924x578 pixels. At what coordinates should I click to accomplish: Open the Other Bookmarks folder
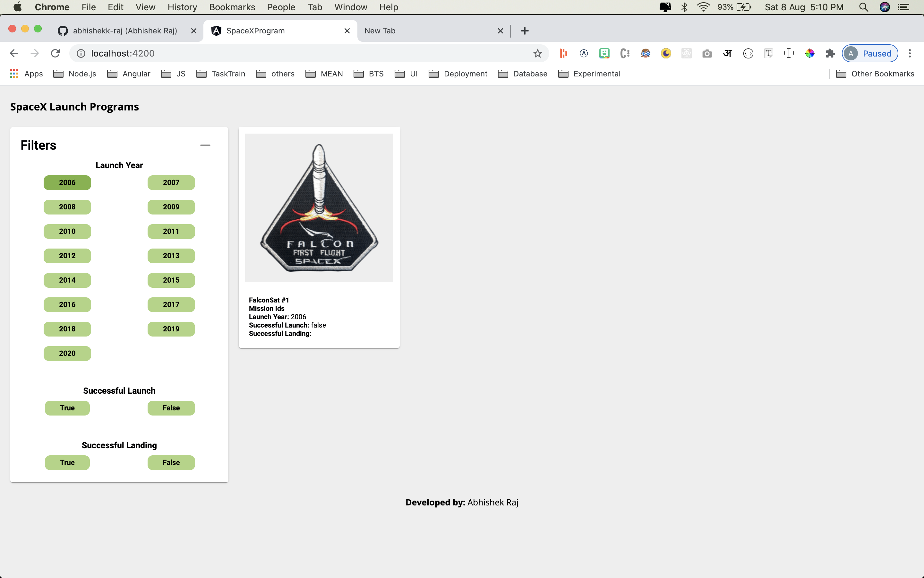coord(875,74)
